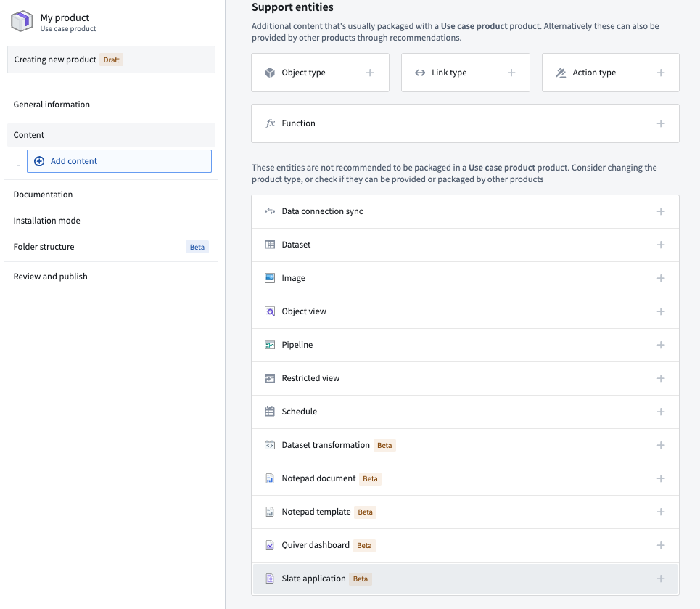Click the Object view magnifier icon

click(x=270, y=311)
